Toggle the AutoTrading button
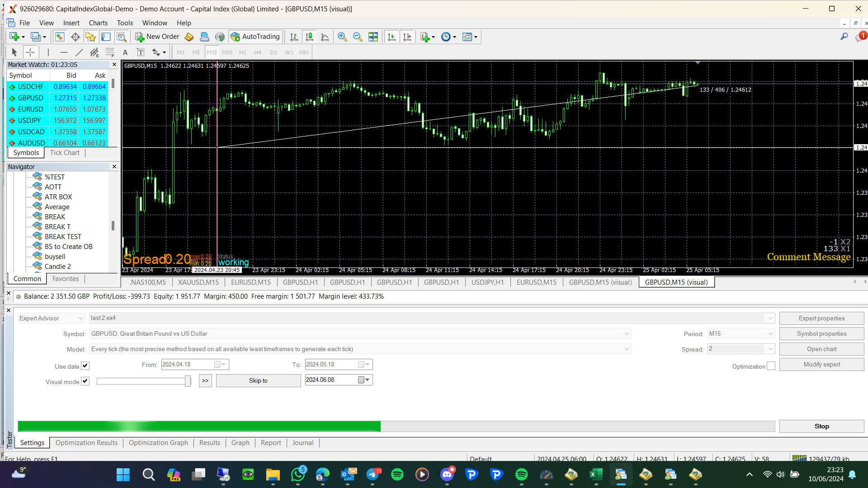Screen dimensions: 868x488 [x=256, y=37]
